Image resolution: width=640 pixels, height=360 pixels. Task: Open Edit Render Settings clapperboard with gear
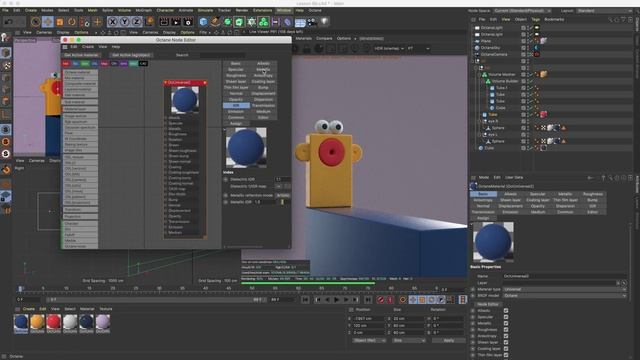(188, 22)
